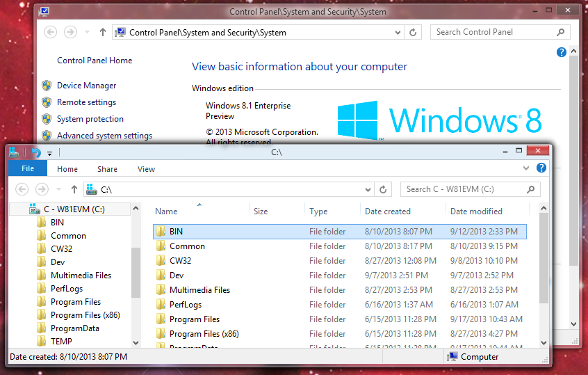Select the BIN row in file list
Image resolution: width=588 pixels, height=375 pixels.
pos(340,232)
